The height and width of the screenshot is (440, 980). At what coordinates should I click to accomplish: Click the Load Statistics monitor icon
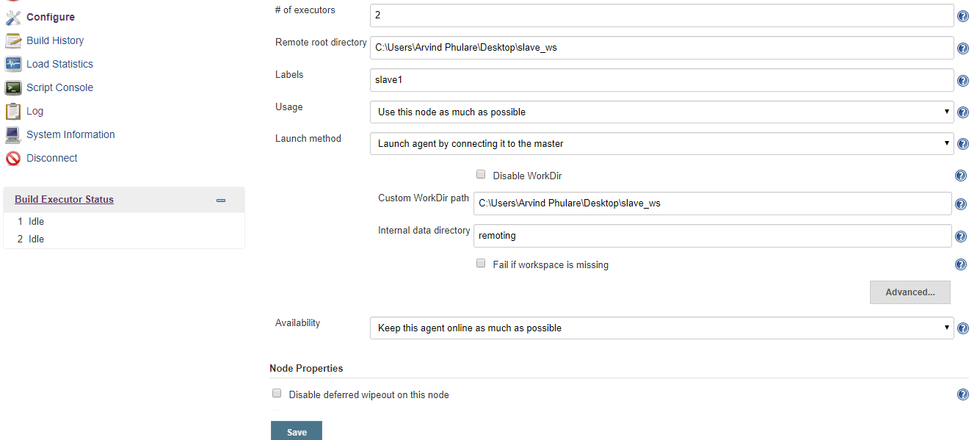(x=13, y=64)
